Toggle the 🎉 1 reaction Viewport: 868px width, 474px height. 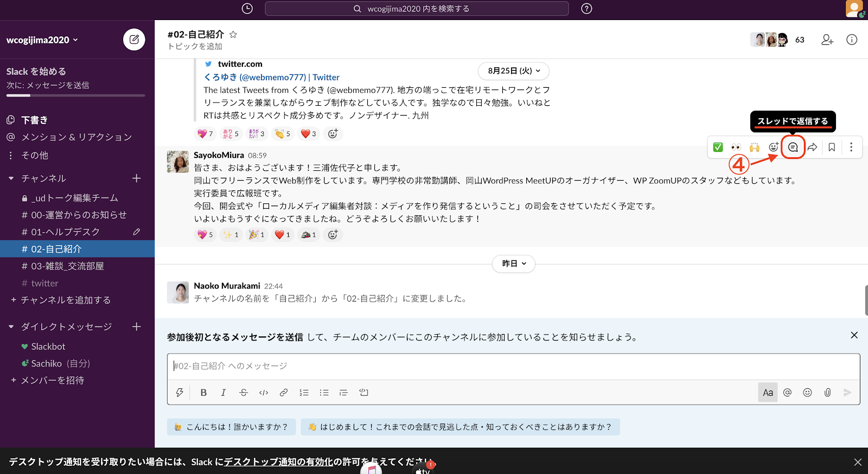coord(256,234)
